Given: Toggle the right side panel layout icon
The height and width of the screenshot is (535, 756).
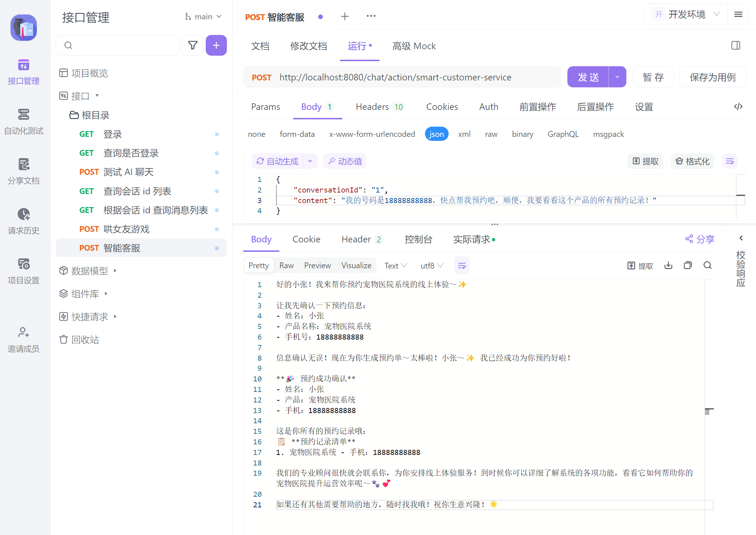Looking at the screenshot, I should pos(736,45).
